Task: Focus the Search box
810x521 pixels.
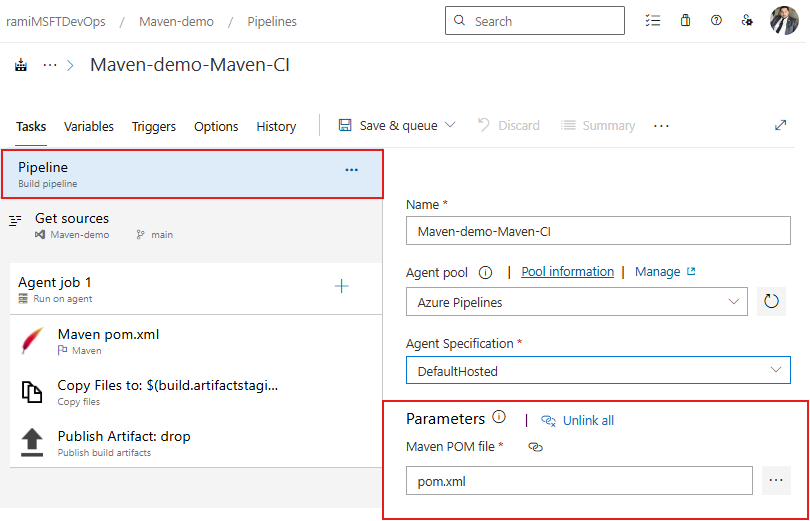Action: (535, 21)
